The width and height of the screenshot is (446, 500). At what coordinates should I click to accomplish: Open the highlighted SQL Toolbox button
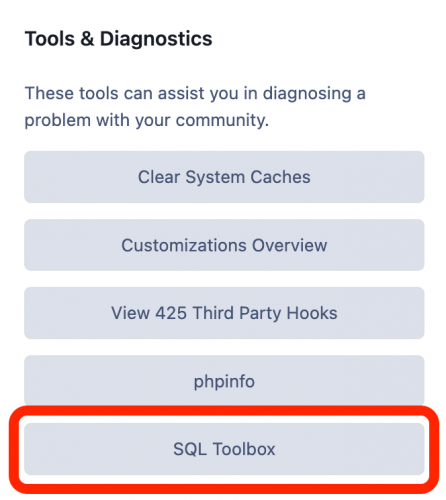[224, 449]
